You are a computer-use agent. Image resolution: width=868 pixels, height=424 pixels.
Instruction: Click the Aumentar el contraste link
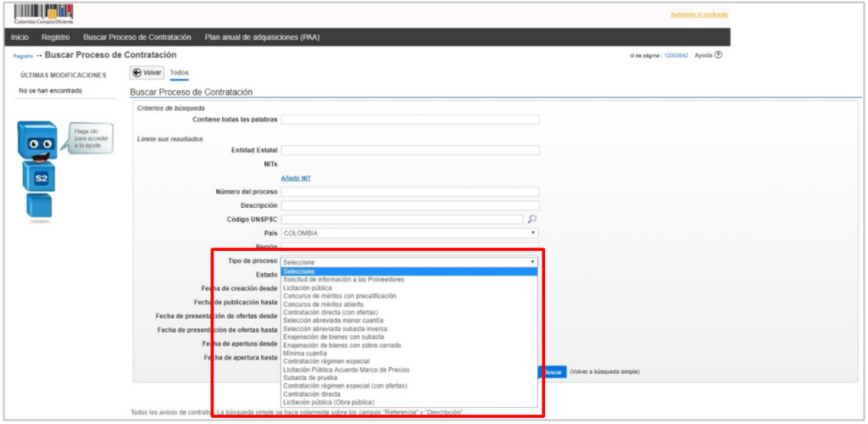click(x=698, y=14)
